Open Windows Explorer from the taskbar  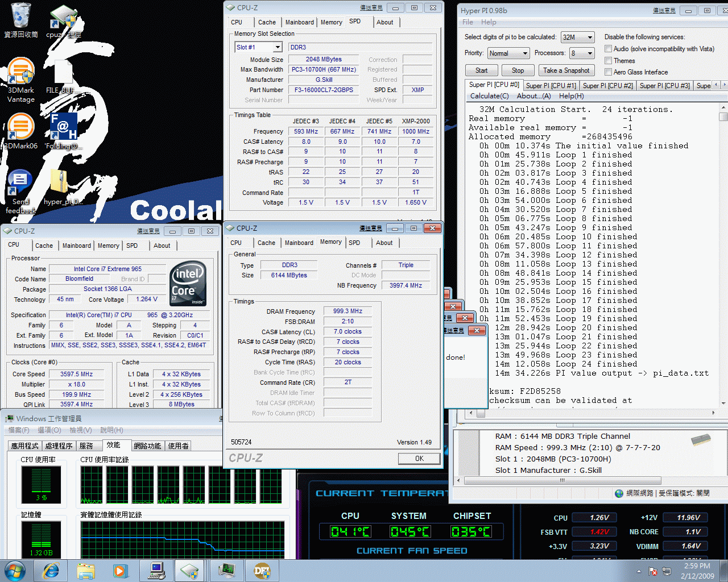86,571
